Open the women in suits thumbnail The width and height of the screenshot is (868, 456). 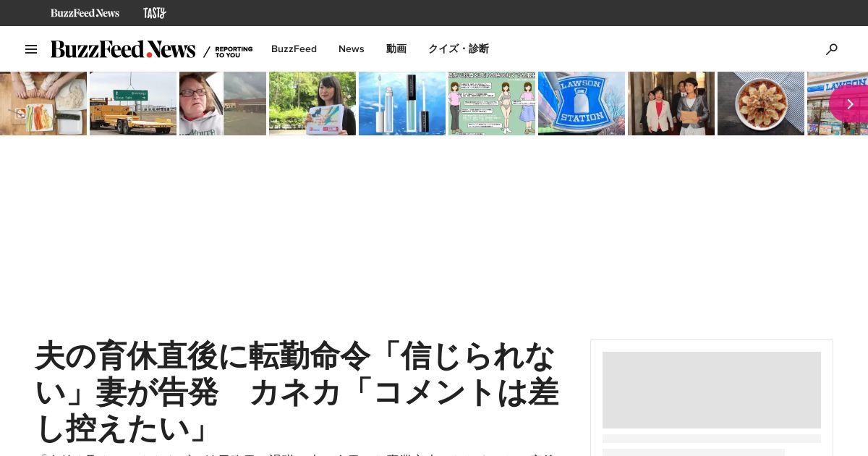click(671, 104)
